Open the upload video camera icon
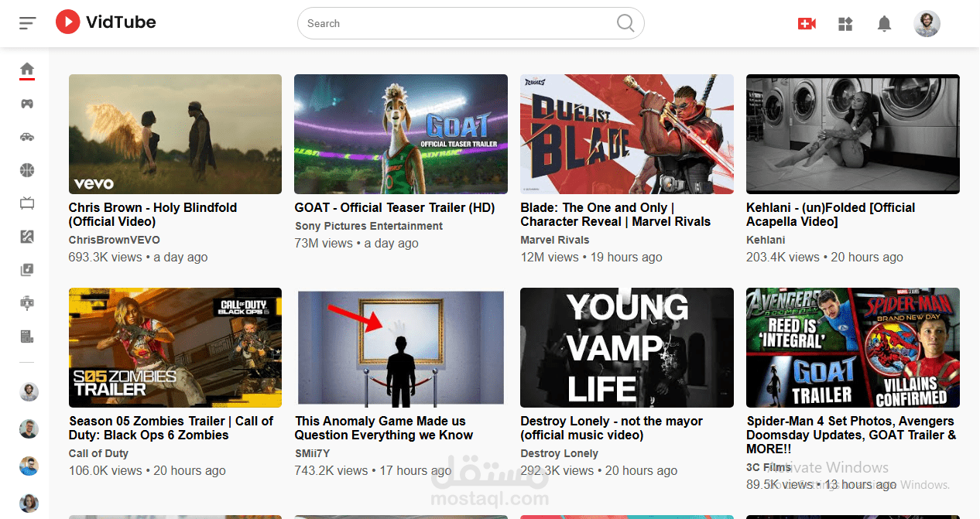The height and width of the screenshot is (519, 980). tap(807, 24)
